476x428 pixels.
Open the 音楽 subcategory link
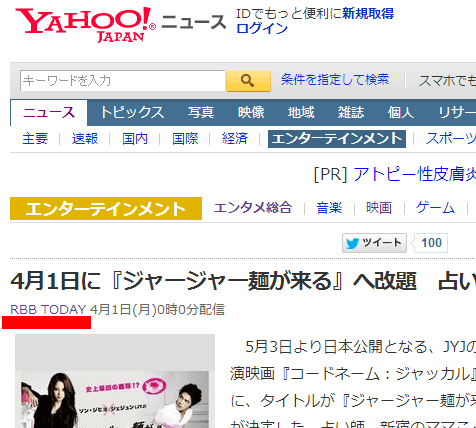click(329, 208)
